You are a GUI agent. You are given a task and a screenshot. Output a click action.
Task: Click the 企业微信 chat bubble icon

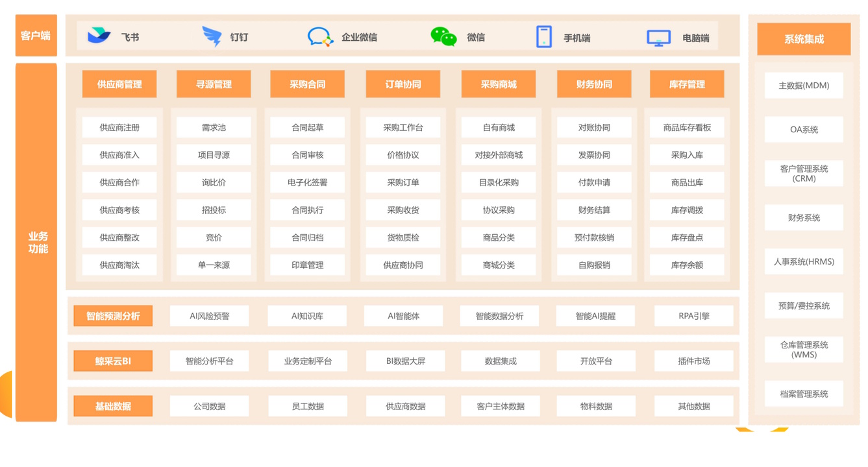320,37
